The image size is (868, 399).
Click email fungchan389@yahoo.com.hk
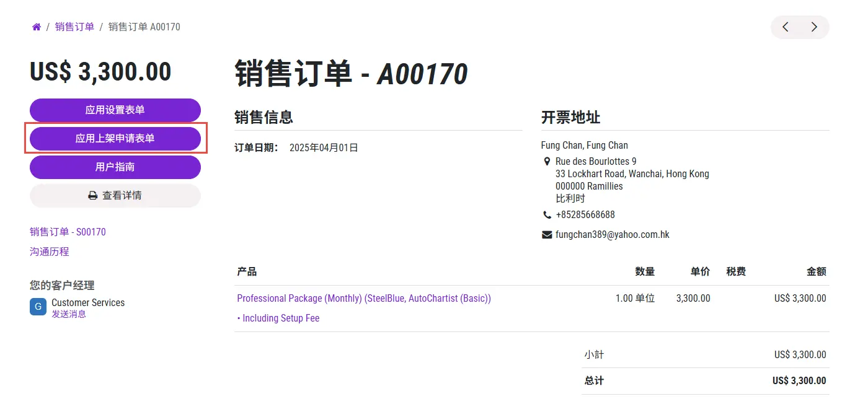point(613,235)
